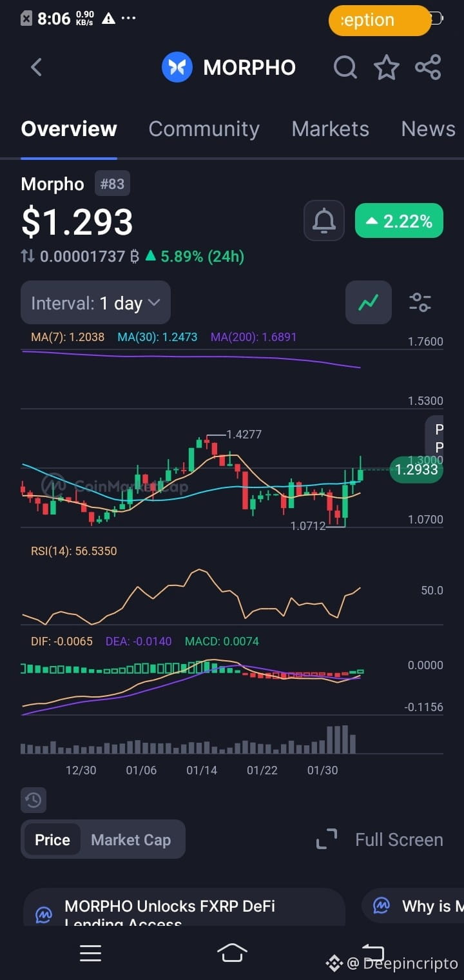Set a price alert with bell icon

(324, 221)
